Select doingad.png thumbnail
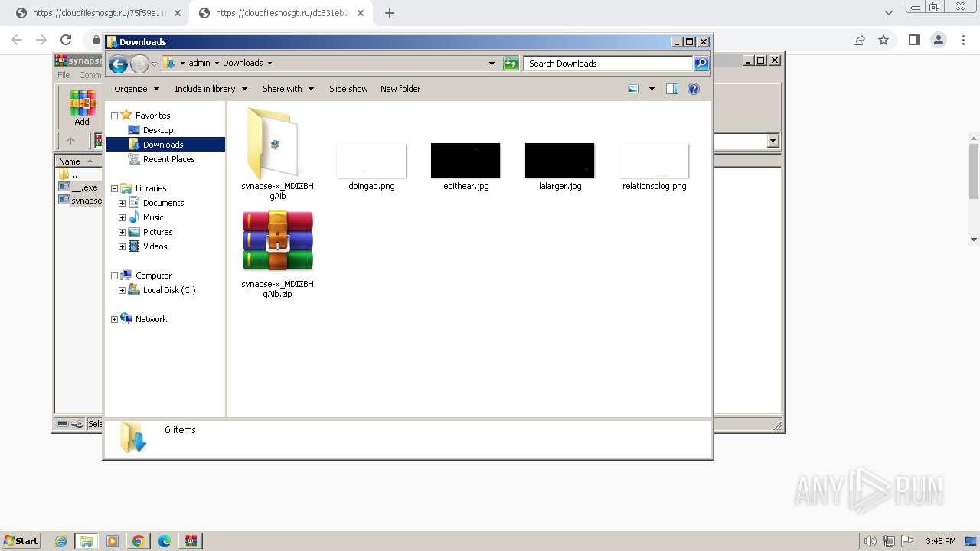This screenshot has width=980, height=551. point(371,166)
